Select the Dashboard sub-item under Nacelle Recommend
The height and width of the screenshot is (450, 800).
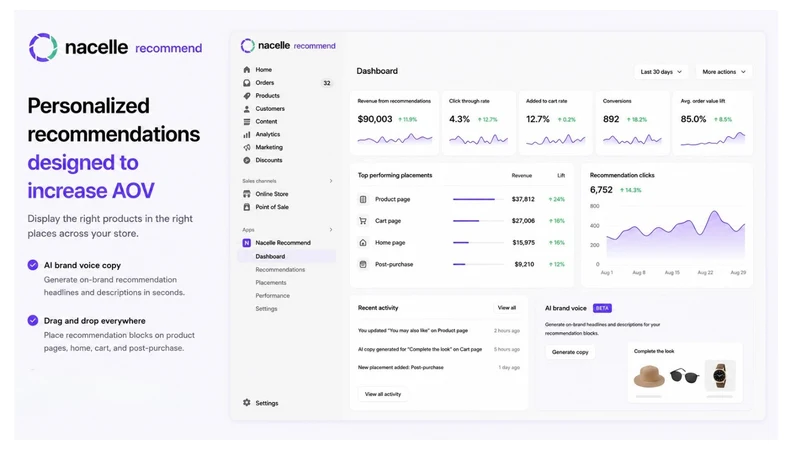pyautogui.click(x=287, y=256)
